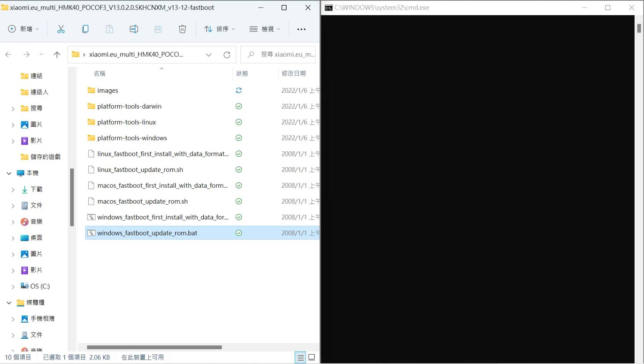The width and height of the screenshot is (644, 364).
Task: Open 連結 folder in sidebar
Action: click(32, 76)
